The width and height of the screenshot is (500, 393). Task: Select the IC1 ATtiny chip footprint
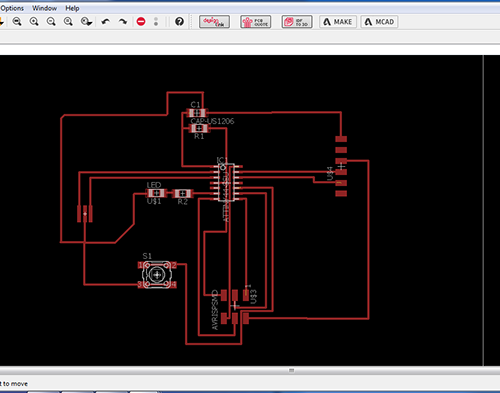point(226,183)
